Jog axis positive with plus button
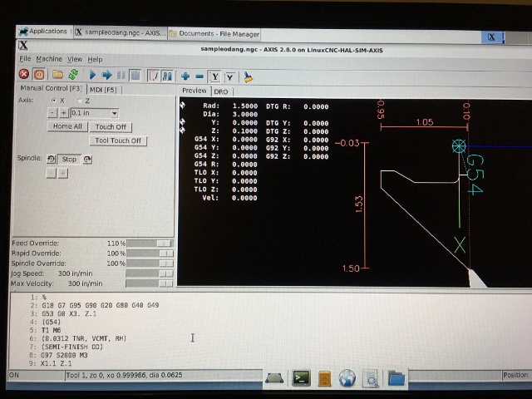 pos(63,113)
